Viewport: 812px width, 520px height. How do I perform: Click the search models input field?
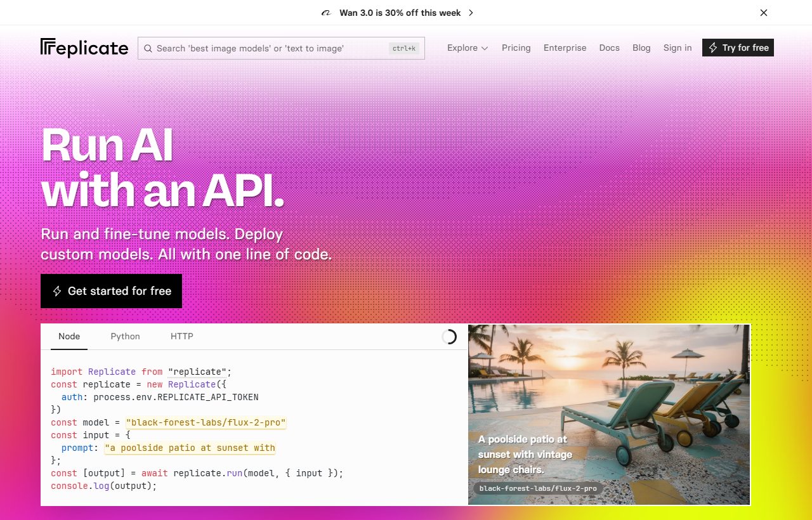[281, 48]
